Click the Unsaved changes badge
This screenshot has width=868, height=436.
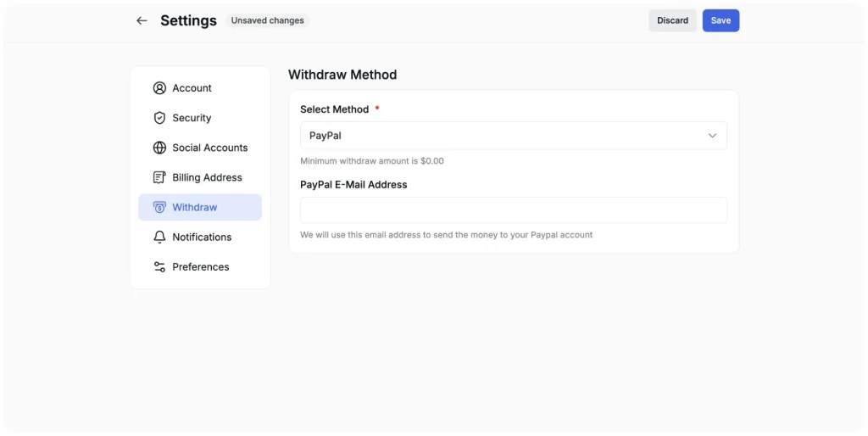tap(267, 20)
